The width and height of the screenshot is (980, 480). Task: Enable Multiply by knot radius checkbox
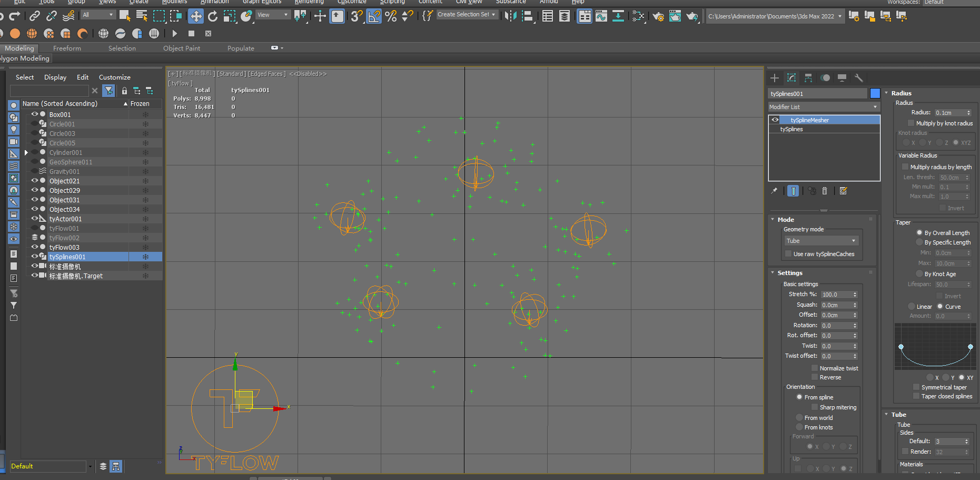(x=911, y=123)
